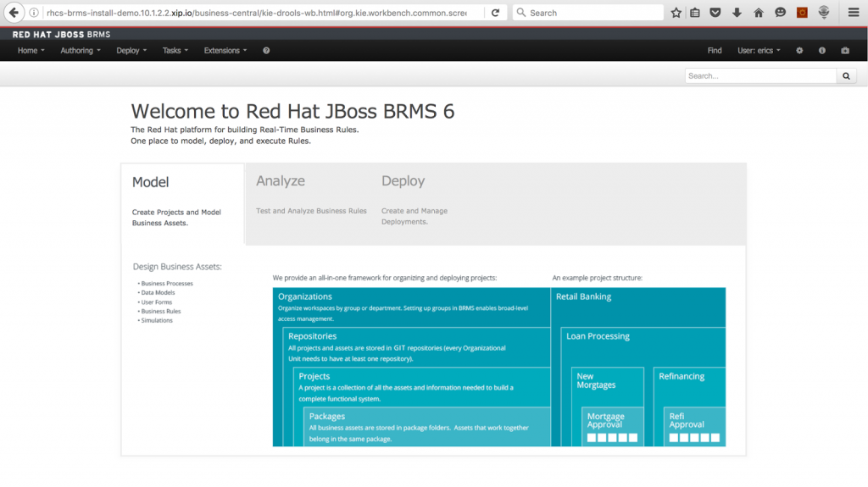Open the downloads arrow icon

pos(737,13)
